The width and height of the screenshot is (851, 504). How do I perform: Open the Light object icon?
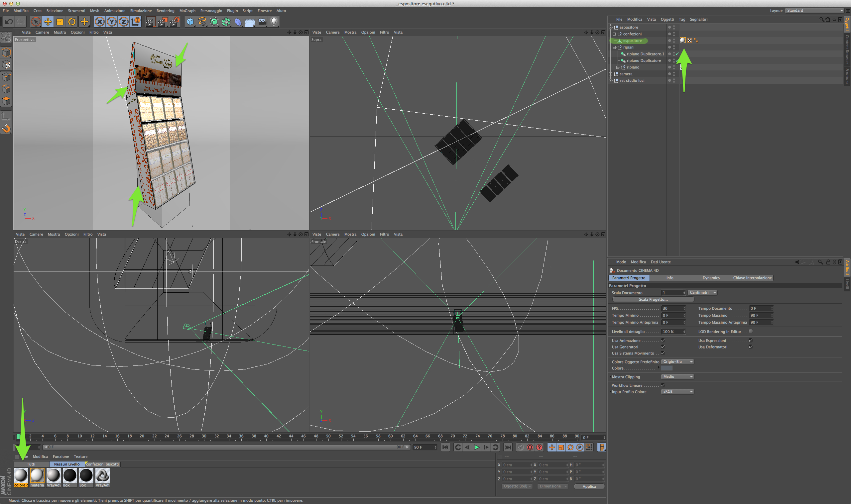click(x=274, y=22)
